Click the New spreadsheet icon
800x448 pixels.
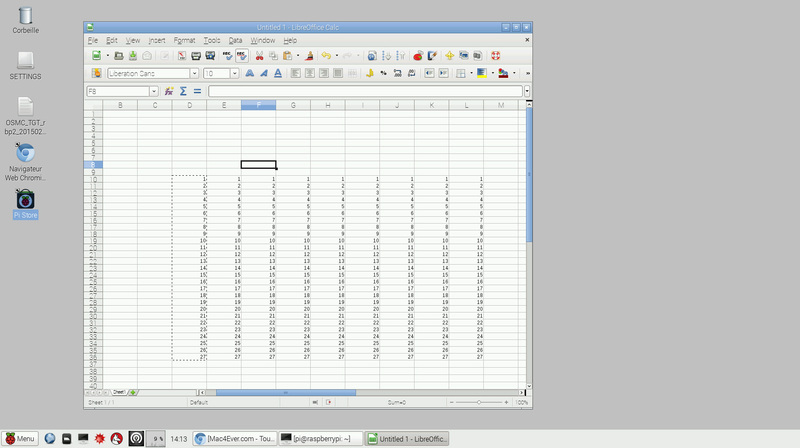[96, 56]
